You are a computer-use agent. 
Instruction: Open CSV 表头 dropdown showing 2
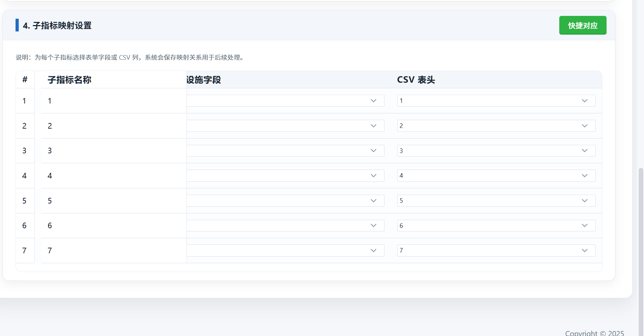[x=496, y=126]
